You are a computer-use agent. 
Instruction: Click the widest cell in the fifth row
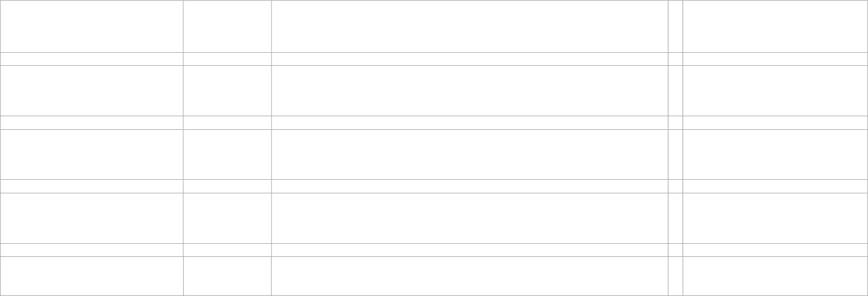[x=469, y=154]
